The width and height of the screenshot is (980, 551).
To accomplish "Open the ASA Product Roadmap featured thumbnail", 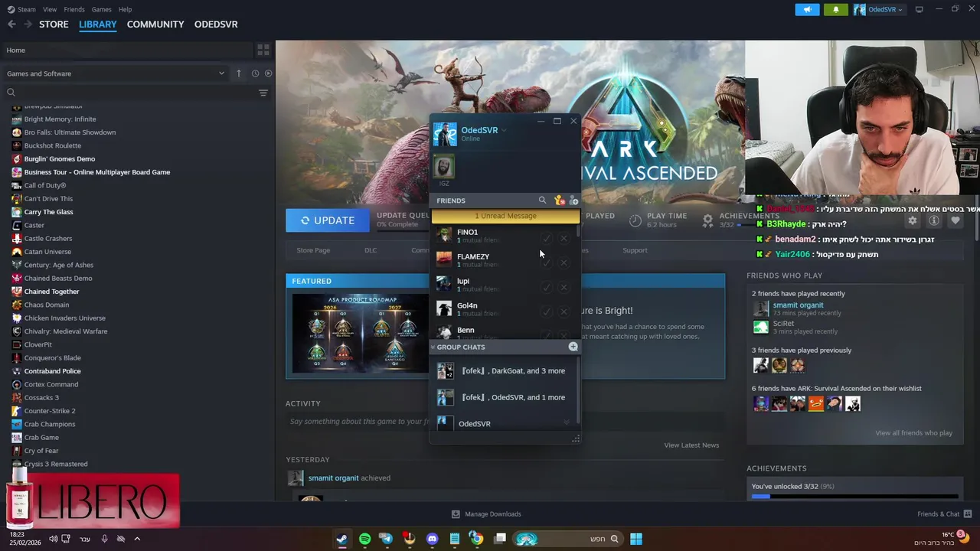I will 360,332.
